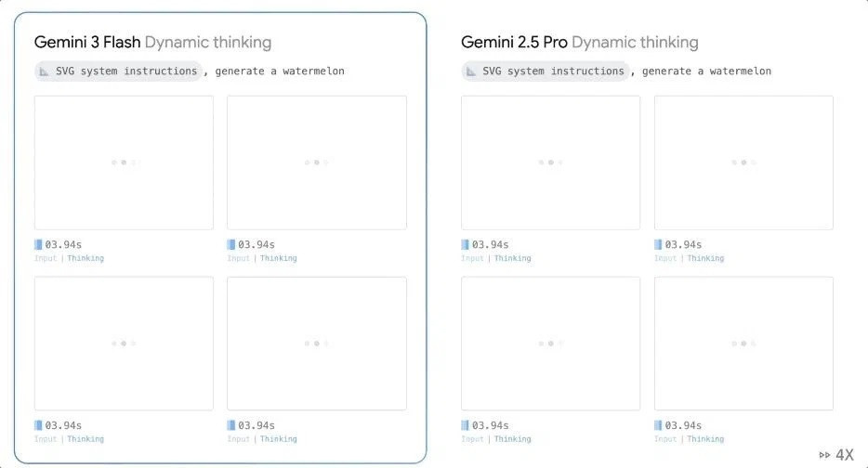Select the Thinking label under Gemini 2.5 Pro's second output

(705, 258)
